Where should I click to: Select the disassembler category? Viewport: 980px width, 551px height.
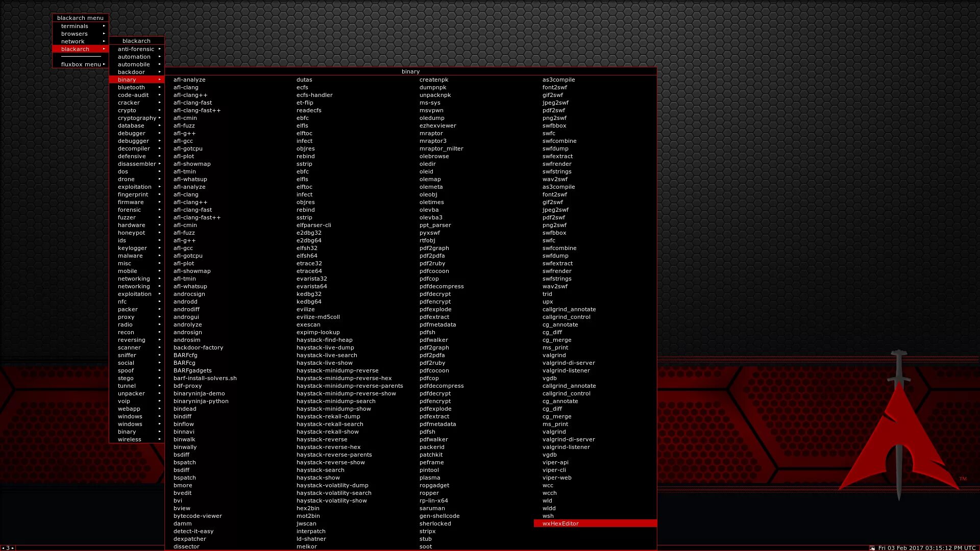(x=137, y=164)
